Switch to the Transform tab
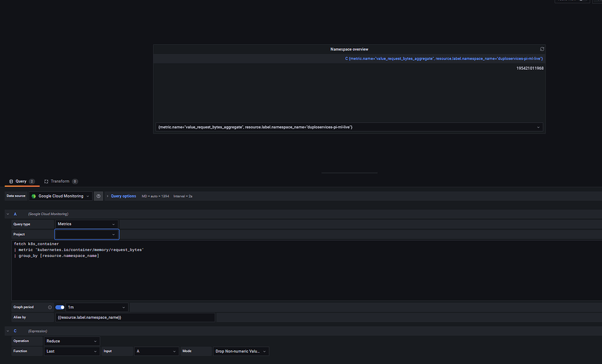Image resolution: width=602 pixels, height=364 pixels. pos(61,181)
